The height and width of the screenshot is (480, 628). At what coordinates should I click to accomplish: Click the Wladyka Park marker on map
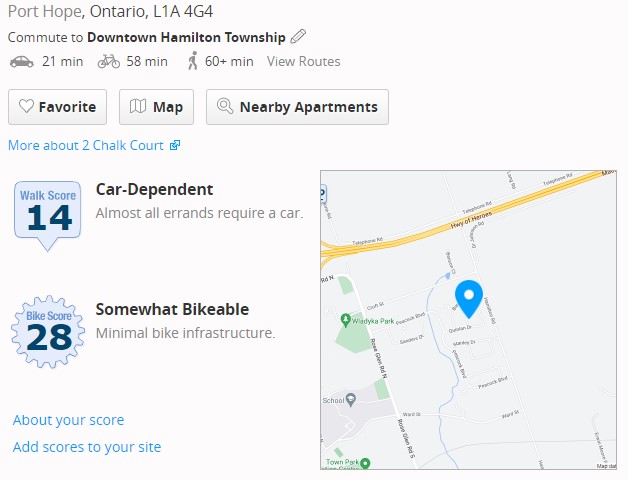point(346,321)
